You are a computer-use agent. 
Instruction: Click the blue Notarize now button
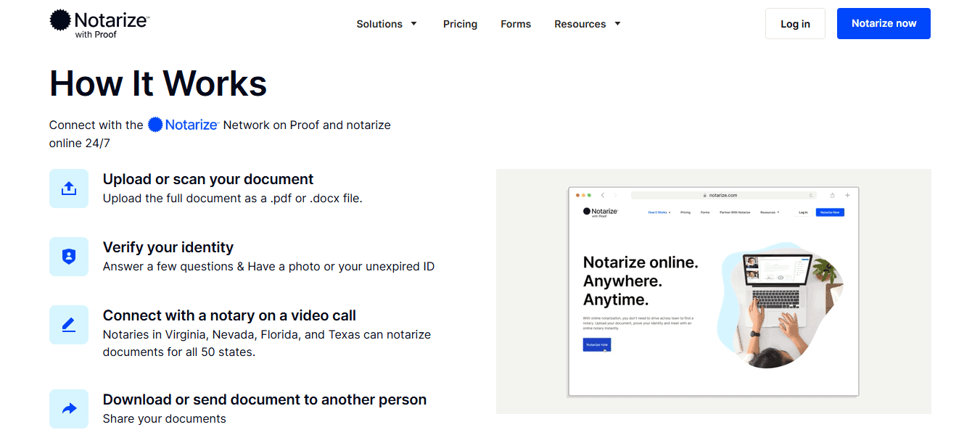(884, 24)
